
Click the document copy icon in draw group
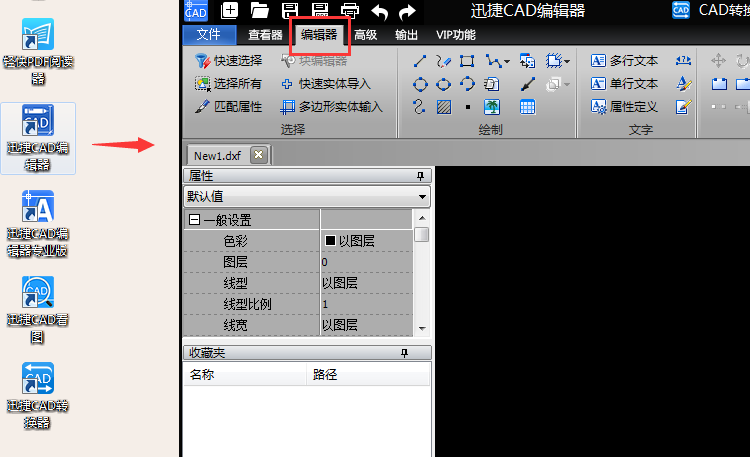(491, 84)
